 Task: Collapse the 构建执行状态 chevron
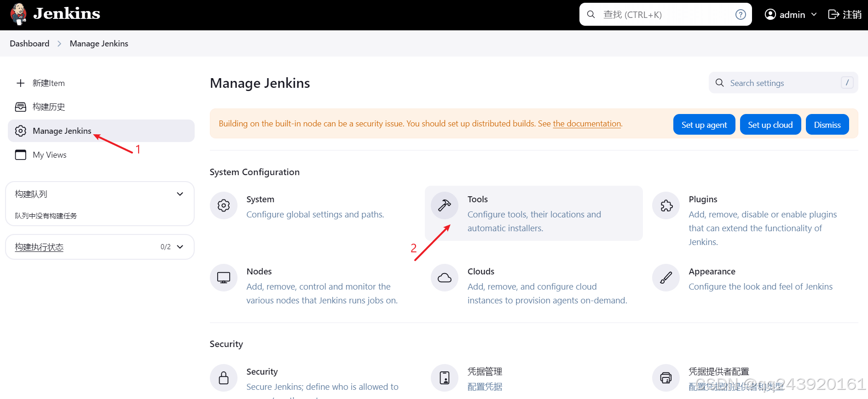click(180, 247)
